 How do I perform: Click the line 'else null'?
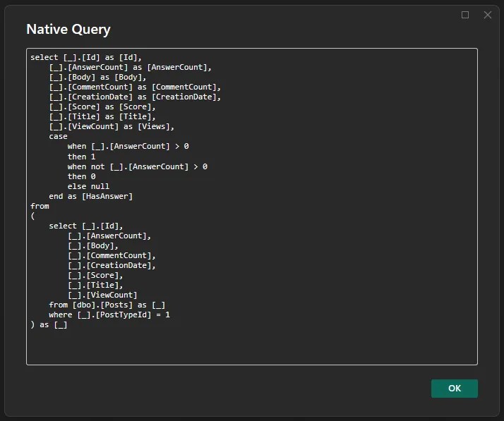pyautogui.click(x=88, y=187)
